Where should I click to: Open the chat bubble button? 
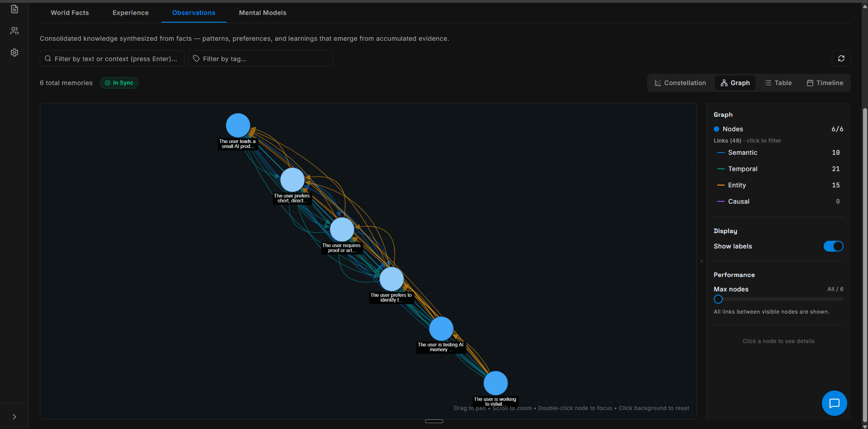click(835, 403)
